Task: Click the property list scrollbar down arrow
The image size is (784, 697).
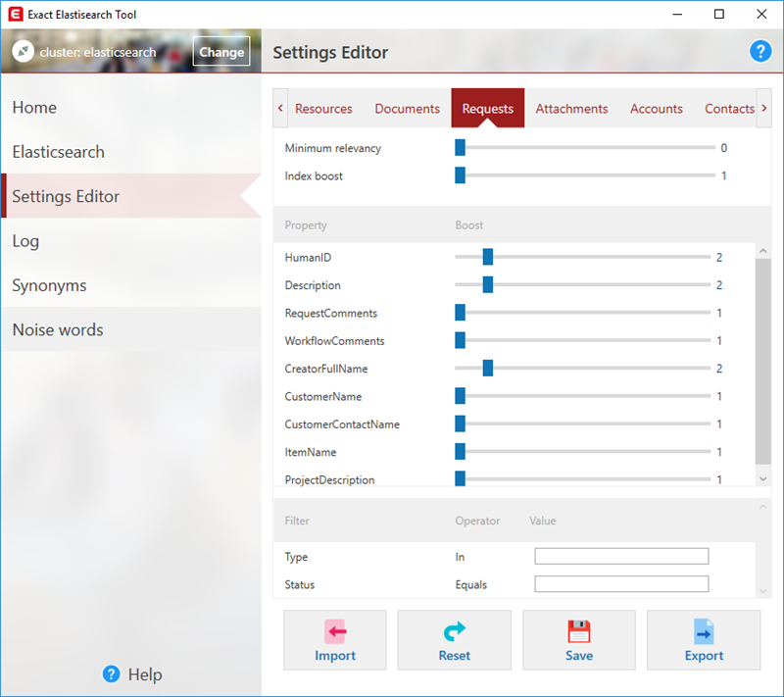Action: pyautogui.click(x=763, y=479)
